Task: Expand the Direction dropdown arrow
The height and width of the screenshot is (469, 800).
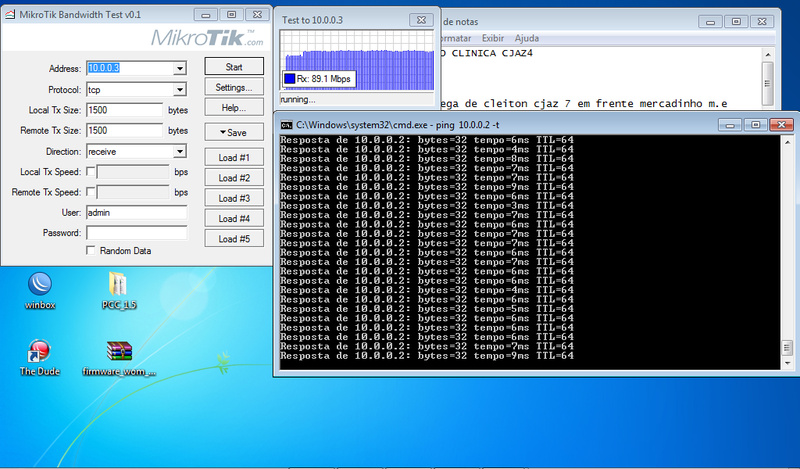Action: 180,152
